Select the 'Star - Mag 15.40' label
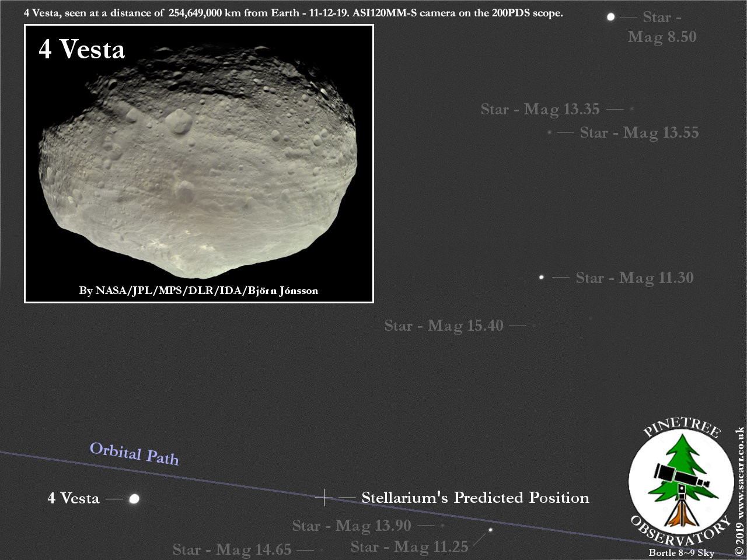Screen dimensions: 747x560 [444, 325]
